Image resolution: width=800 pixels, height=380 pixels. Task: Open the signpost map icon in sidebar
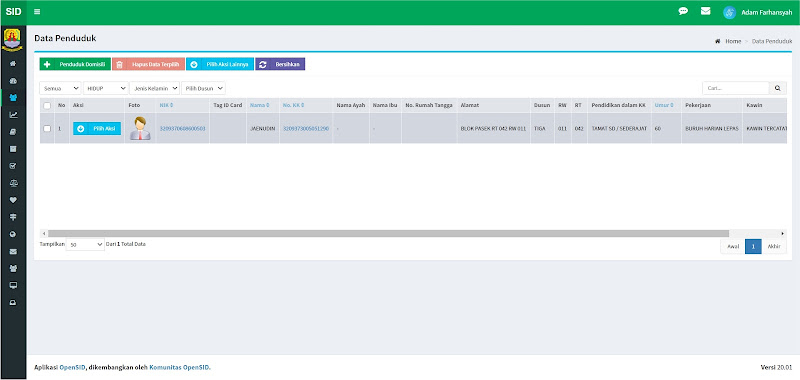(13, 217)
